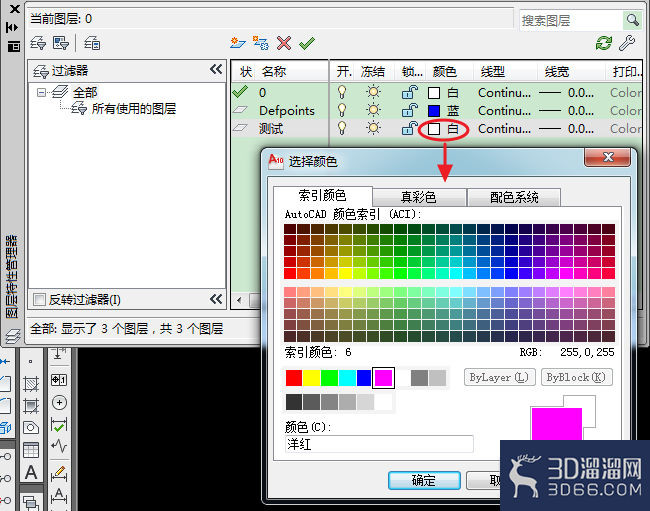Click the New Property Filter icon
This screenshot has width=650, height=511.
click(38, 43)
